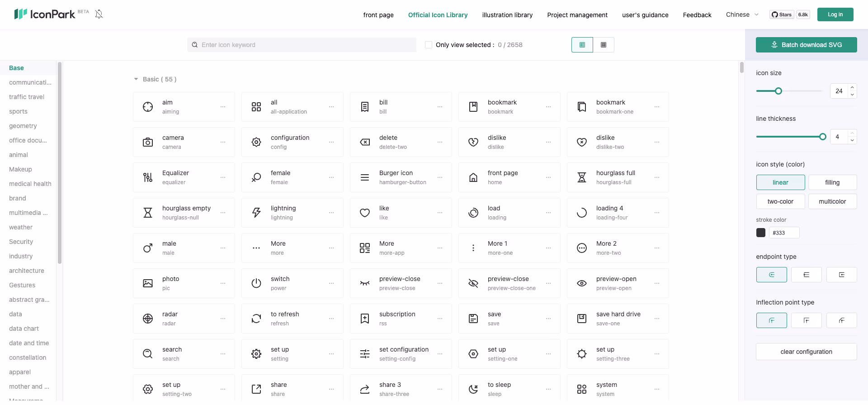Switch to compact grid view mode

click(x=604, y=45)
